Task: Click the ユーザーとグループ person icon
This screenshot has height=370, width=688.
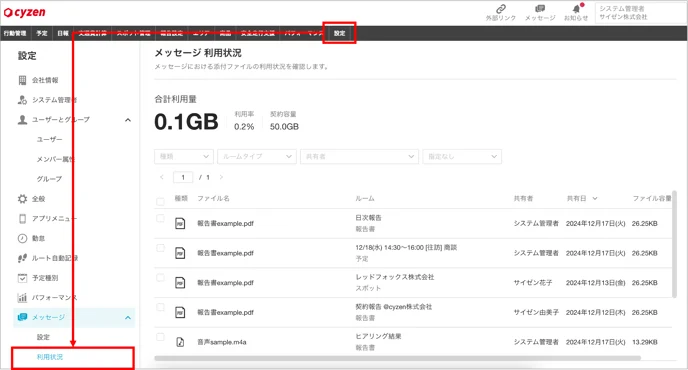Action: [x=22, y=119]
